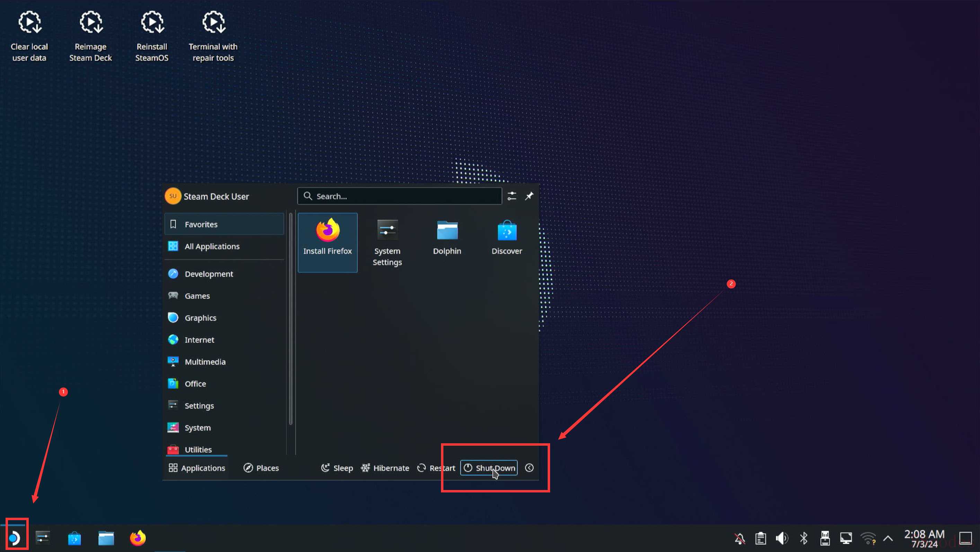This screenshot has height=552, width=980.
Task: Open System Settings from Favorites grid
Action: coord(387,242)
